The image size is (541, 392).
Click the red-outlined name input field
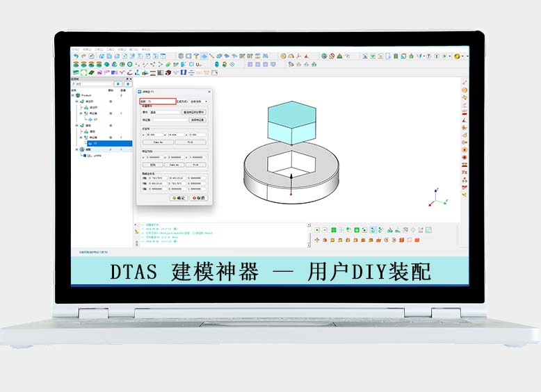click(157, 101)
